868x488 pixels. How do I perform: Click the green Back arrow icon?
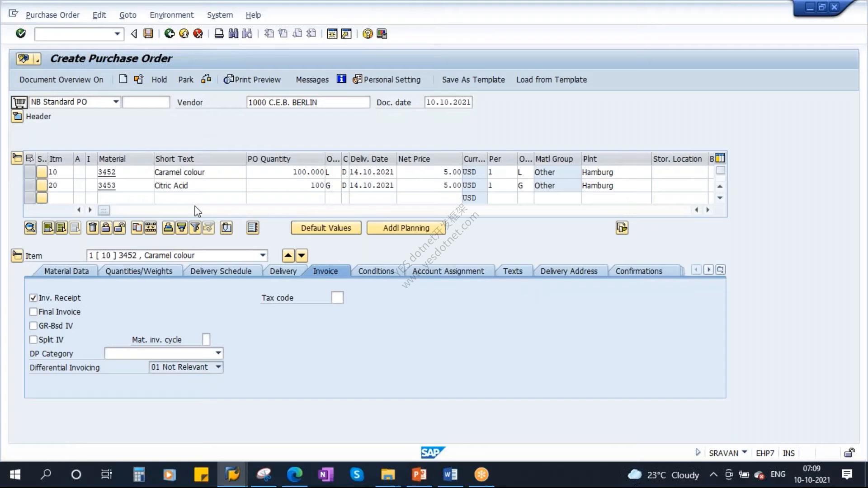[170, 33]
